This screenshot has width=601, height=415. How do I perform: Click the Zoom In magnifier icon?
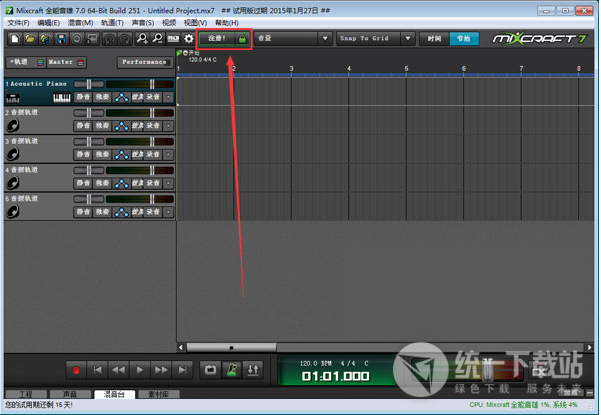tap(142, 38)
